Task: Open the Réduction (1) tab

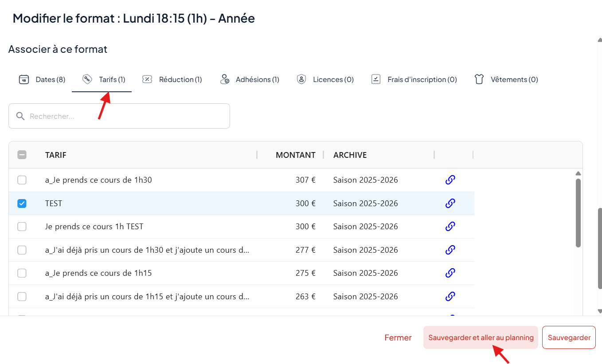Action: click(x=172, y=79)
